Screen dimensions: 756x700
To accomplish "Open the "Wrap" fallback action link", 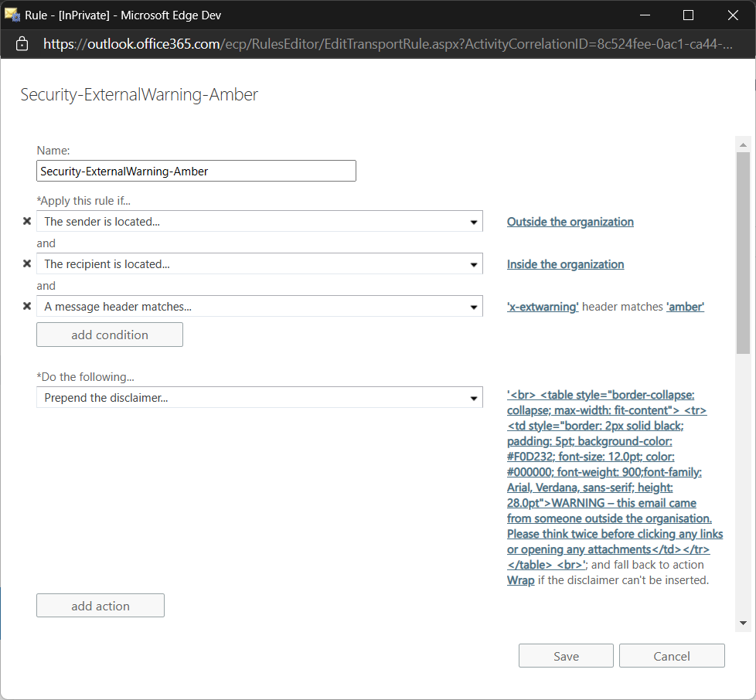I will (520, 580).
